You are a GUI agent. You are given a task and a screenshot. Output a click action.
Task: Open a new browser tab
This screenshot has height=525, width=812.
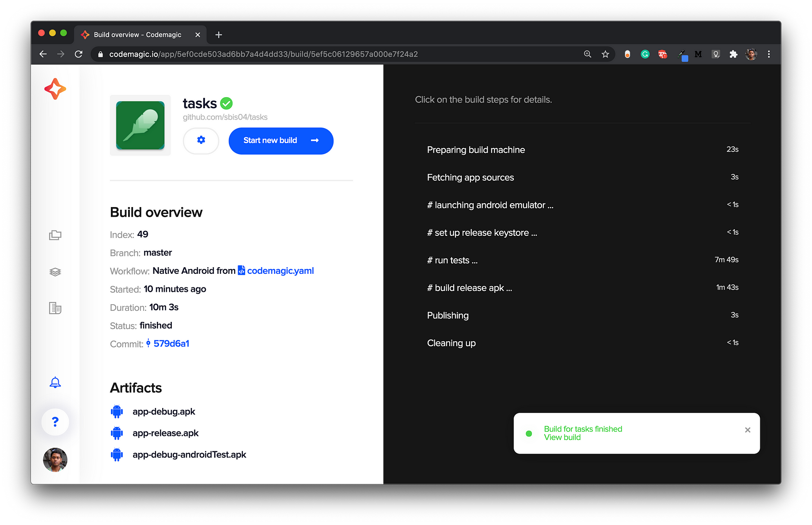pos(219,34)
